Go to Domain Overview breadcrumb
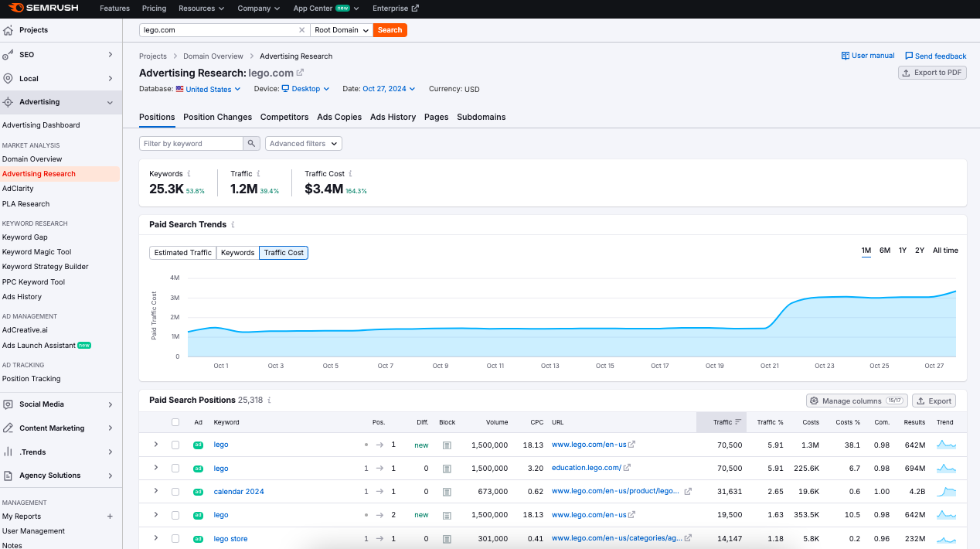 click(x=213, y=56)
